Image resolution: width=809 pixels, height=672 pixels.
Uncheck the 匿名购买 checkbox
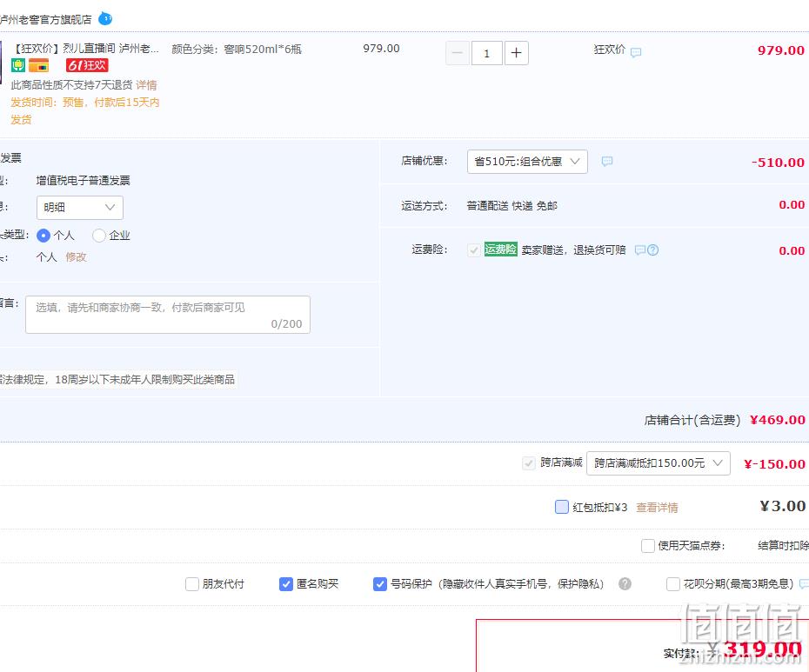(x=286, y=584)
